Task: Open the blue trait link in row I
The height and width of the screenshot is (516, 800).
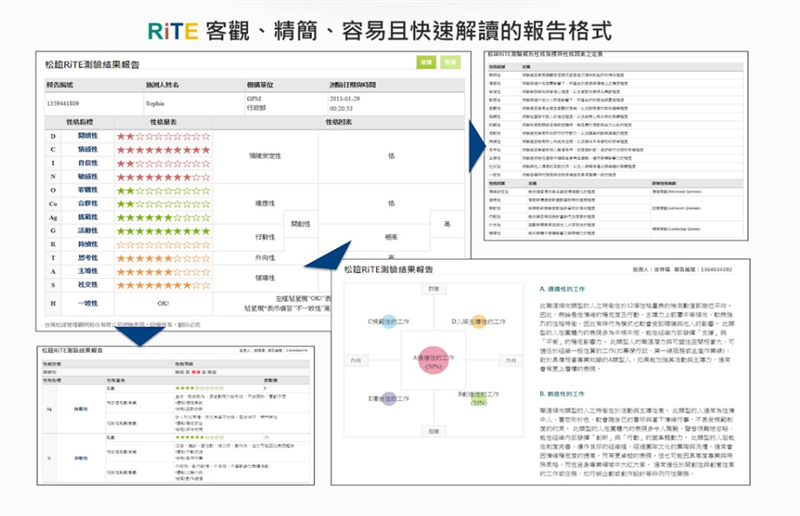Action: [88, 163]
